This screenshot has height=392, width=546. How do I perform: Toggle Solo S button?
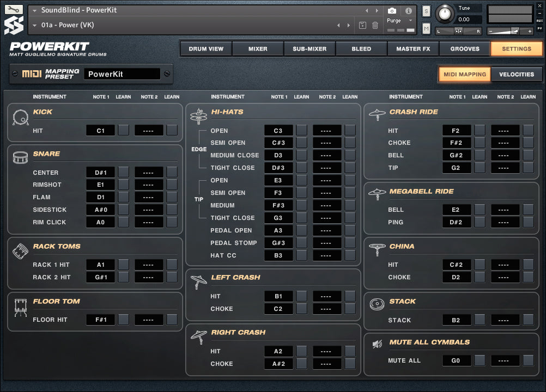pyautogui.click(x=426, y=11)
